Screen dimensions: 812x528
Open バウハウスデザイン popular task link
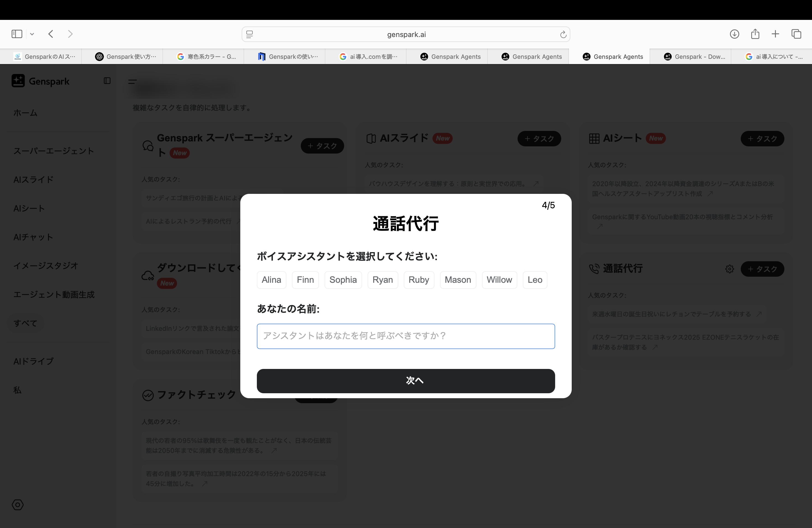pyautogui.click(x=454, y=184)
